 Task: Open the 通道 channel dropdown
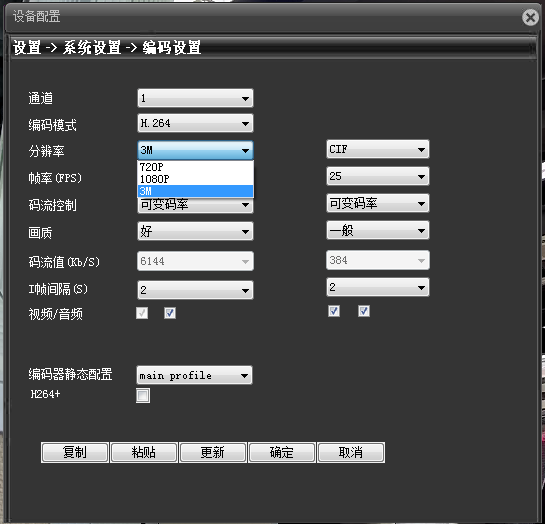195,98
